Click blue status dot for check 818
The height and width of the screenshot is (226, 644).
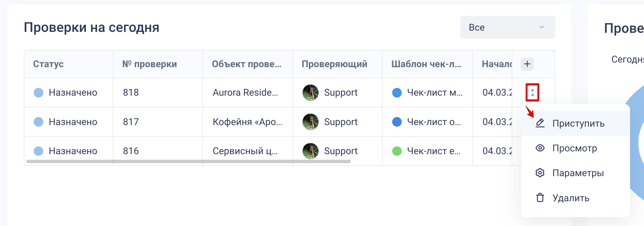point(38,93)
